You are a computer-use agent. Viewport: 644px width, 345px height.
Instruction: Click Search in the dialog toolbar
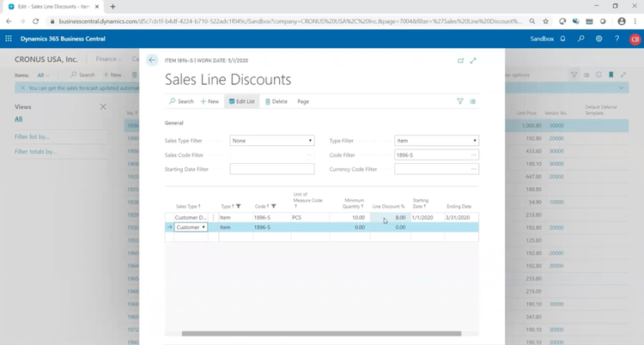181,101
